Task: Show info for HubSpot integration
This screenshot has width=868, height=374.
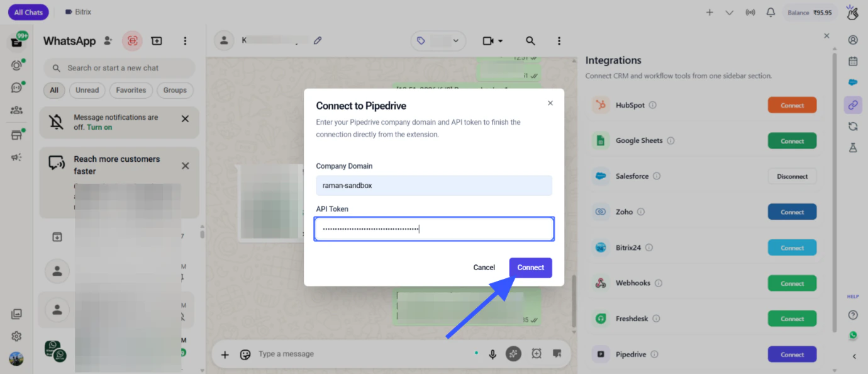Action: [x=652, y=105]
